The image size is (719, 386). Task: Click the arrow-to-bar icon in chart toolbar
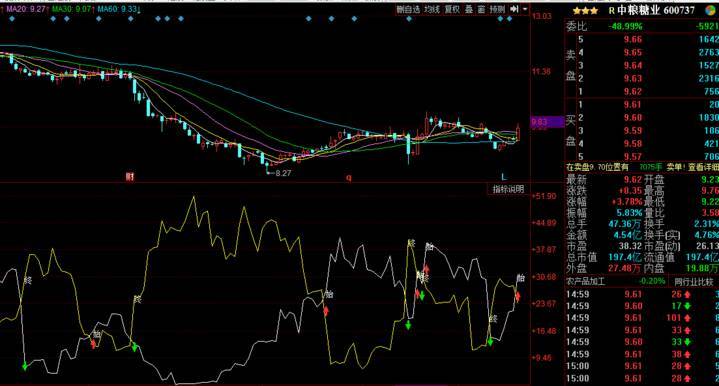514,9
